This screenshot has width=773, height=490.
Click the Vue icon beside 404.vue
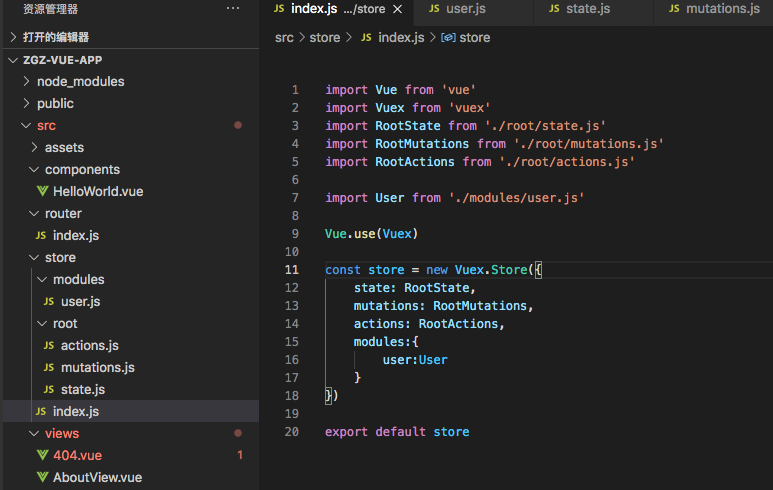[x=42, y=455]
